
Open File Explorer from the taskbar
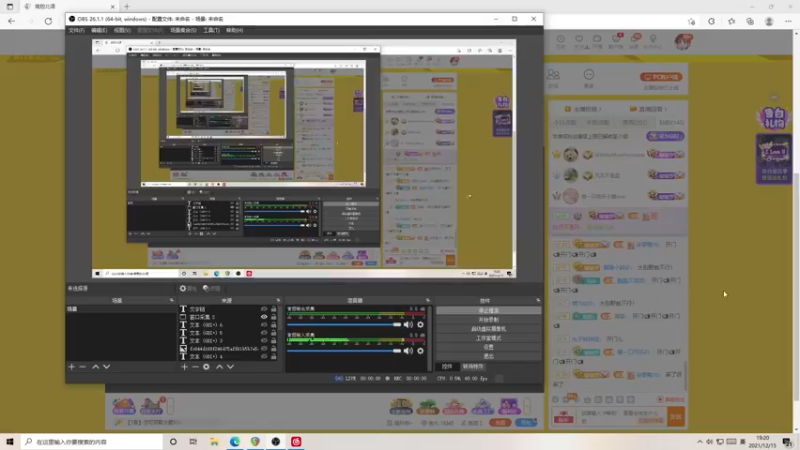pyautogui.click(x=214, y=442)
